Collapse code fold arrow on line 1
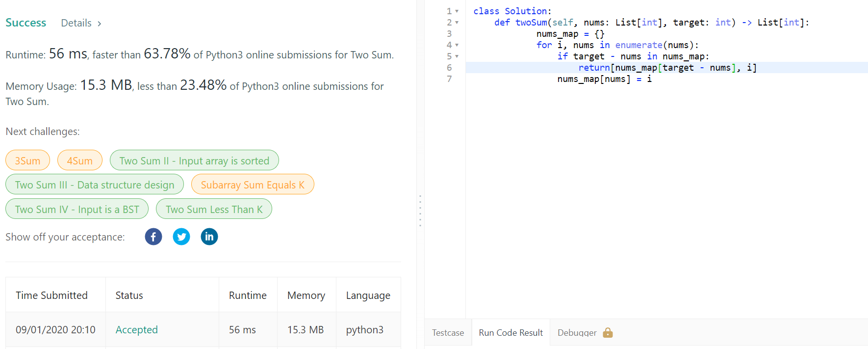The image size is (868, 349). 457,11
